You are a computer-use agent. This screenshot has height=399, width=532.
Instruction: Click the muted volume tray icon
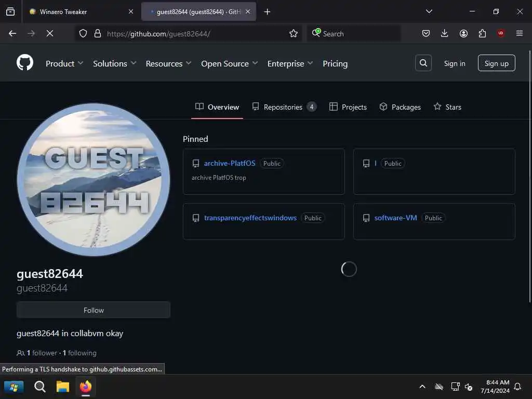[469, 387]
